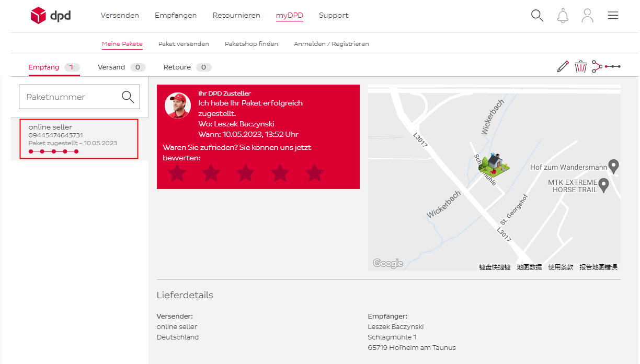640x364 pixels.
Task: Rate delivery with the fifth star
Action: [314, 173]
